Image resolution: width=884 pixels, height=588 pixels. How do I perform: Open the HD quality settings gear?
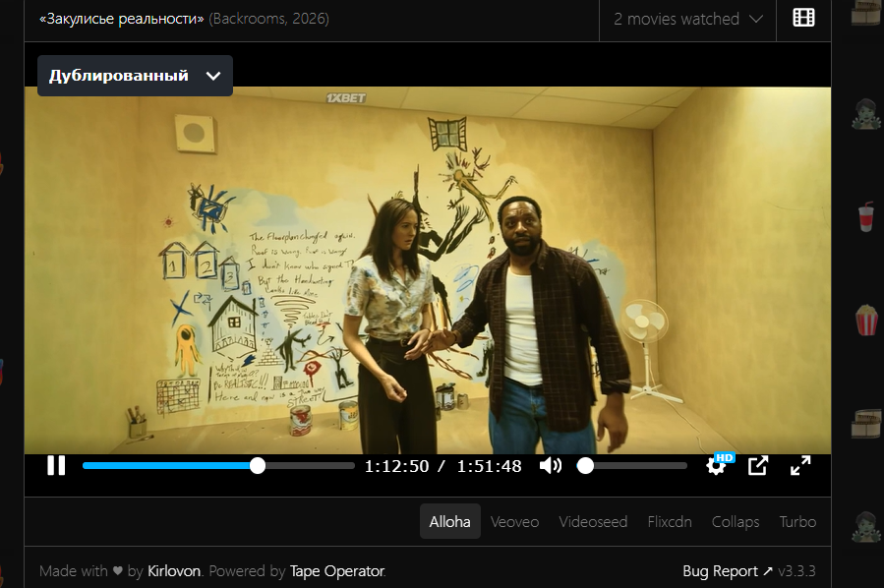tap(717, 466)
